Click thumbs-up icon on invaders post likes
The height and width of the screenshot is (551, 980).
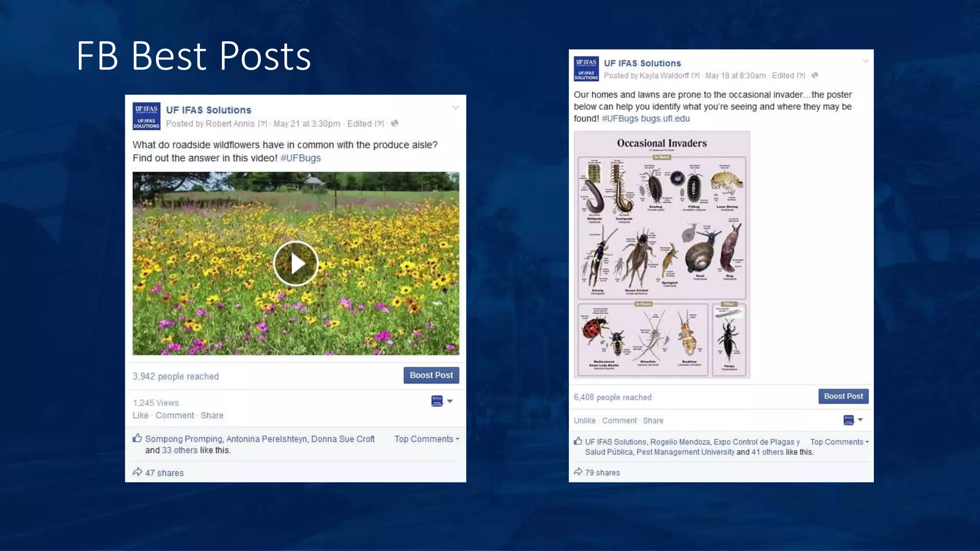pos(578,441)
